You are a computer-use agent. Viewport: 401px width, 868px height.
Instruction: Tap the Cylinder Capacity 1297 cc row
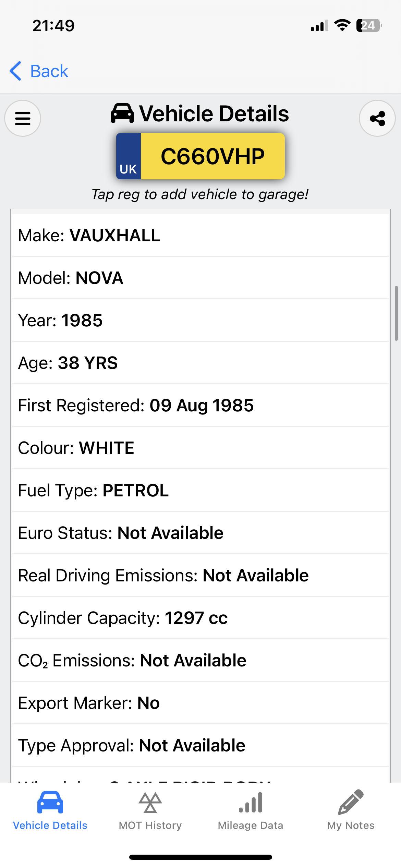click(200, 618)
